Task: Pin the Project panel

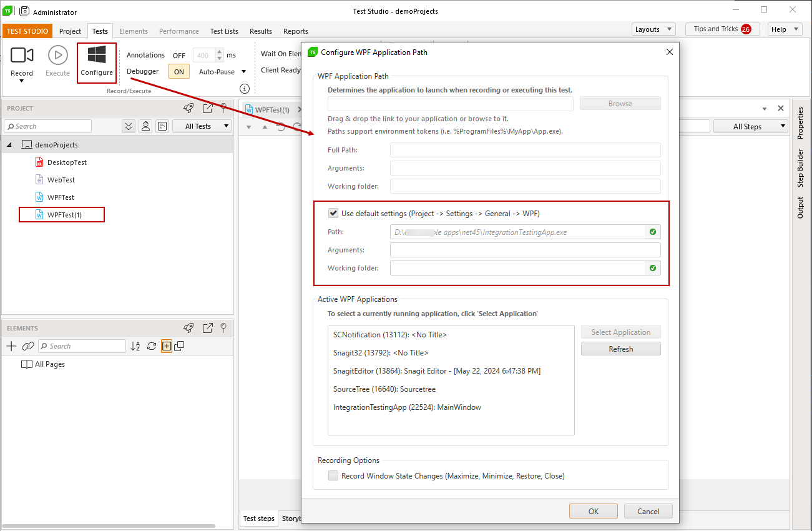Action: click(223, 108)
